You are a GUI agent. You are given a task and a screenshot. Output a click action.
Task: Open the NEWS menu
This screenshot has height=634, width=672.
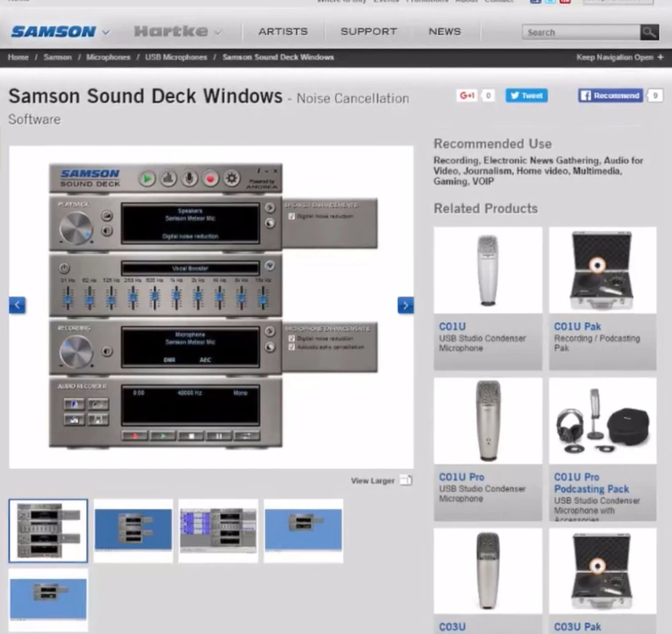[445, 32]
